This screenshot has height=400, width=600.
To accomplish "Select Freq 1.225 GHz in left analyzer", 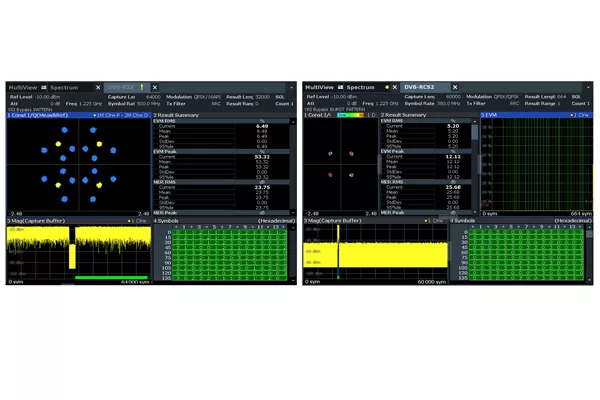I will (84, 104).
